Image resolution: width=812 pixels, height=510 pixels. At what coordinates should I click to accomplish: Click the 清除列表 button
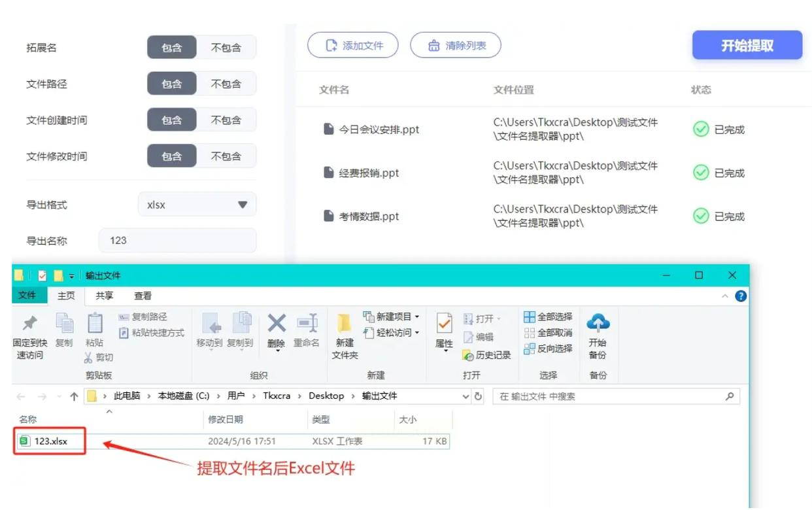[x=456, y=45]
